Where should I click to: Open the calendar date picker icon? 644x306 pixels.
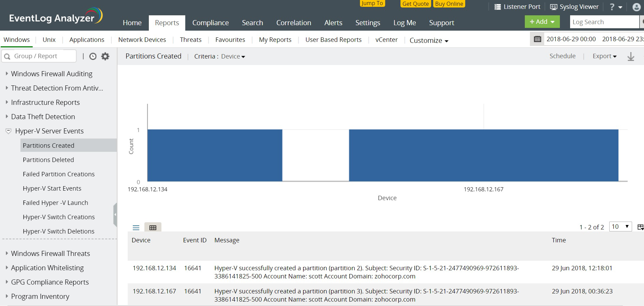[537, 39]
